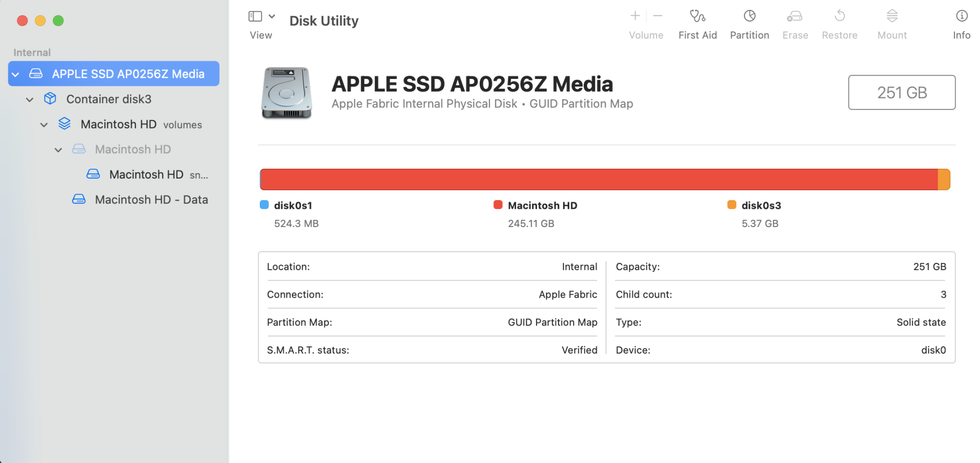Click the Restore arrow icon
Viewport: 980px width, 463px height.
click(839, 16)
